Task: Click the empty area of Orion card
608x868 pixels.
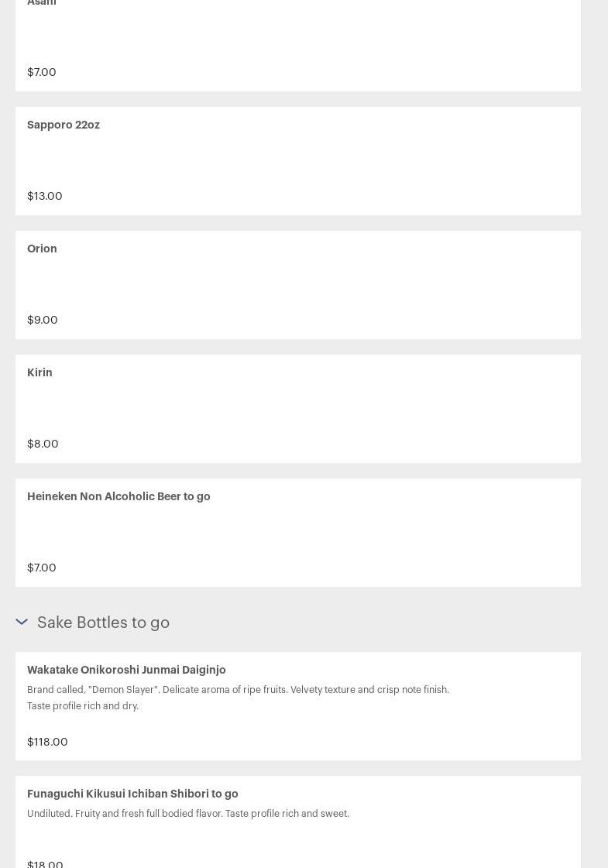Action: (x=310, y=285)
